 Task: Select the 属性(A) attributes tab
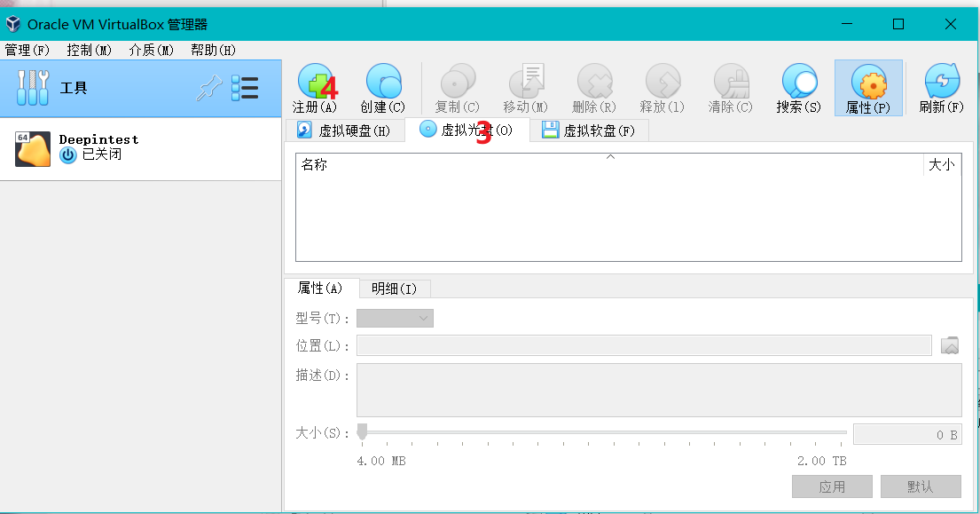(x=321, y=288)
